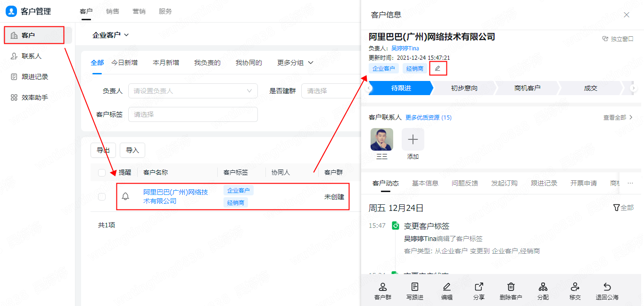
Task: Click the 企业客户 tag in detail panel
Action: click(x=384, y=68)
